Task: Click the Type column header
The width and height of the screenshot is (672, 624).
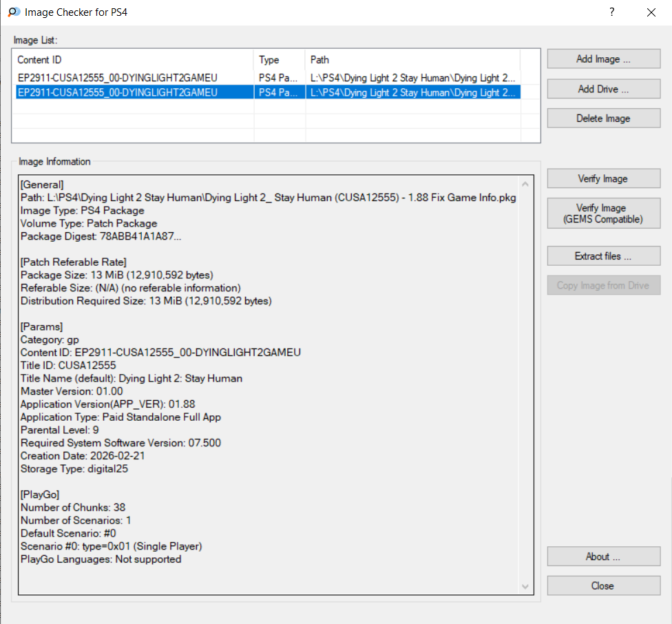Action: click(280, 60)
